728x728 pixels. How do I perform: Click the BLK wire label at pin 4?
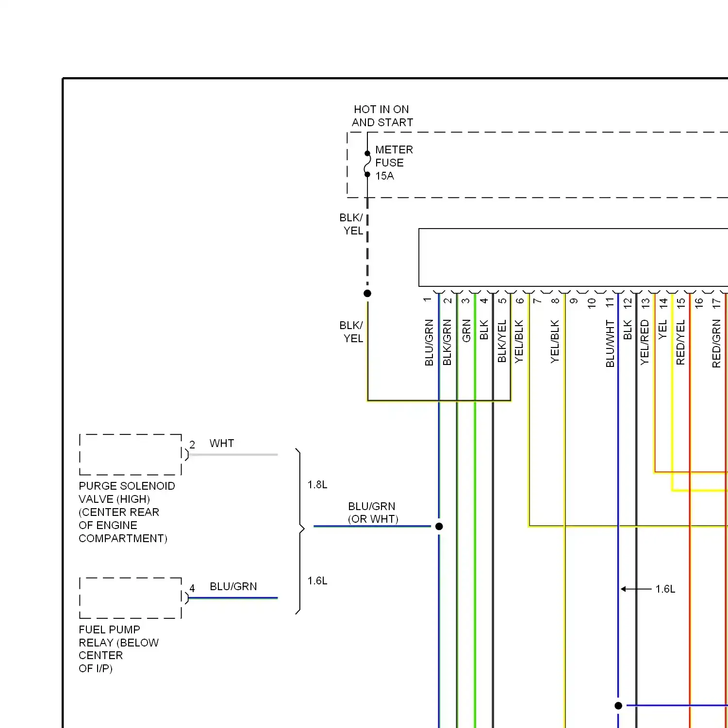[x=484, y=330]
